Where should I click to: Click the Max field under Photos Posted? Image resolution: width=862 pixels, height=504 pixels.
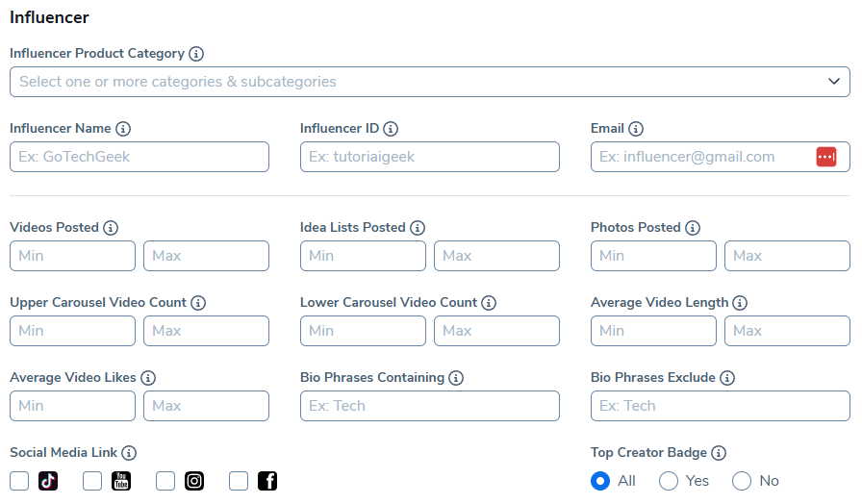[x=787, y=256]
